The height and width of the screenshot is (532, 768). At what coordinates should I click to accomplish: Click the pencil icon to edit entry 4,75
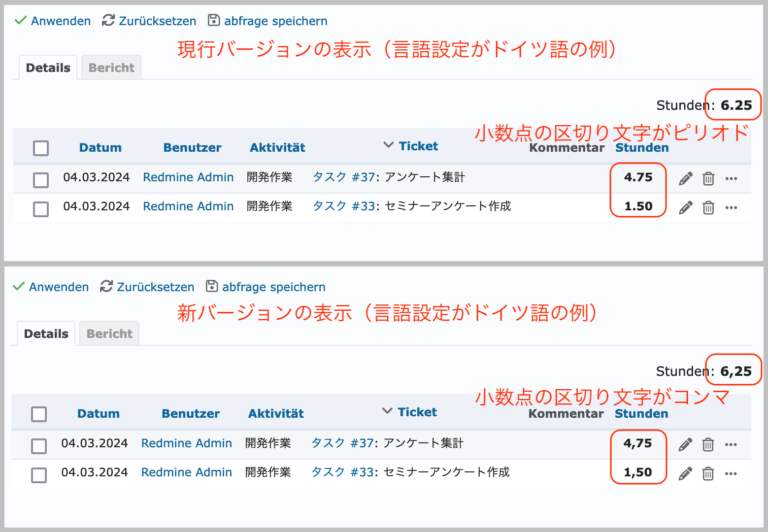685,444
